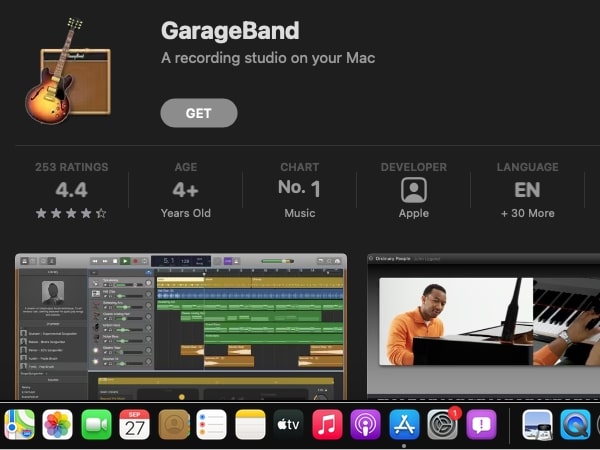Open Maps from the dock
The image size is (600, 450).
coord(18,425)
